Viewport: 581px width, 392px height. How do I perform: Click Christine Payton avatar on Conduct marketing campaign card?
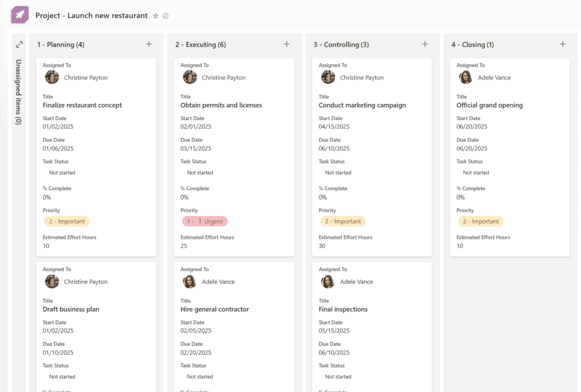pyautogui.click(x=328, y=78)
